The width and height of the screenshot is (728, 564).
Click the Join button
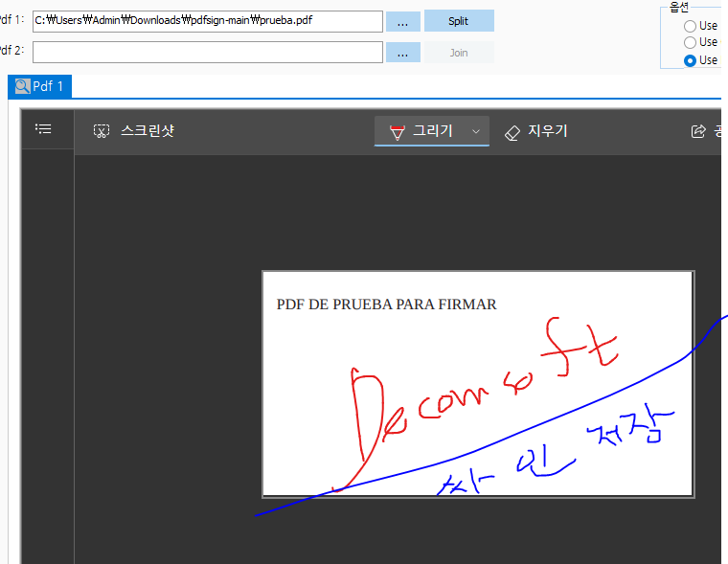pos(459,53)
